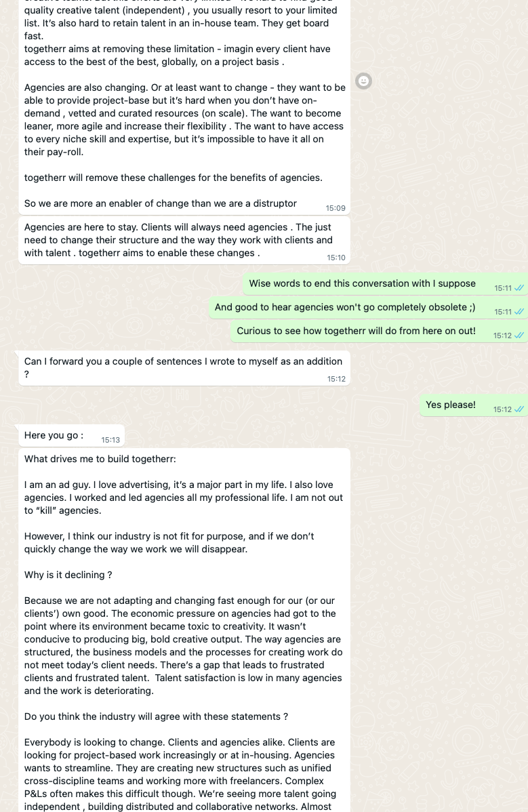Click the emoji reaction icon beside the long message
The width and height of the screenshot is (528, 812).
click(x=364, y=81)
